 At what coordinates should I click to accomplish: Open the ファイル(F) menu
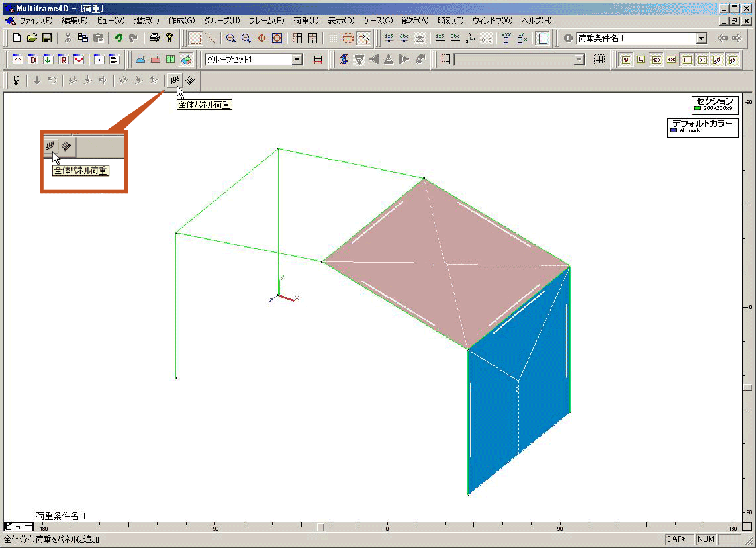pyautogui.click(x=36, y=21)
